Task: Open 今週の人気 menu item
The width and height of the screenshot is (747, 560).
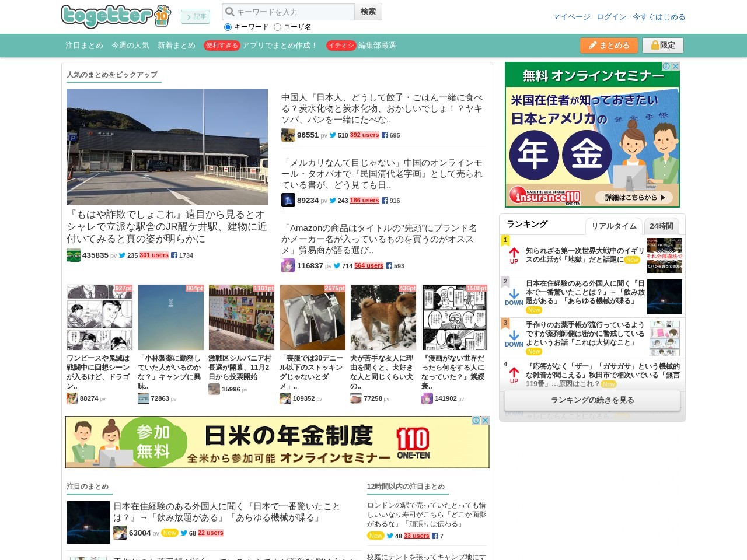Action: click(x=130, y=45)
